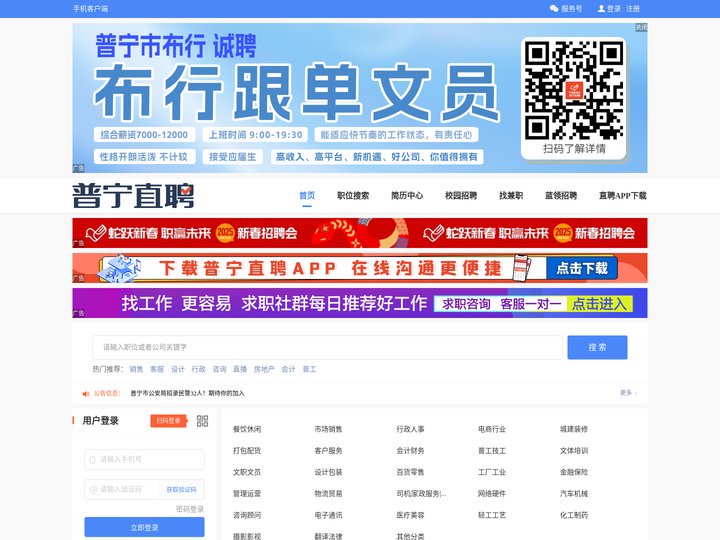This screenshot has height=540, width=720.
Task: Open 简历中心 in navigation
Action: pos(407,196)
